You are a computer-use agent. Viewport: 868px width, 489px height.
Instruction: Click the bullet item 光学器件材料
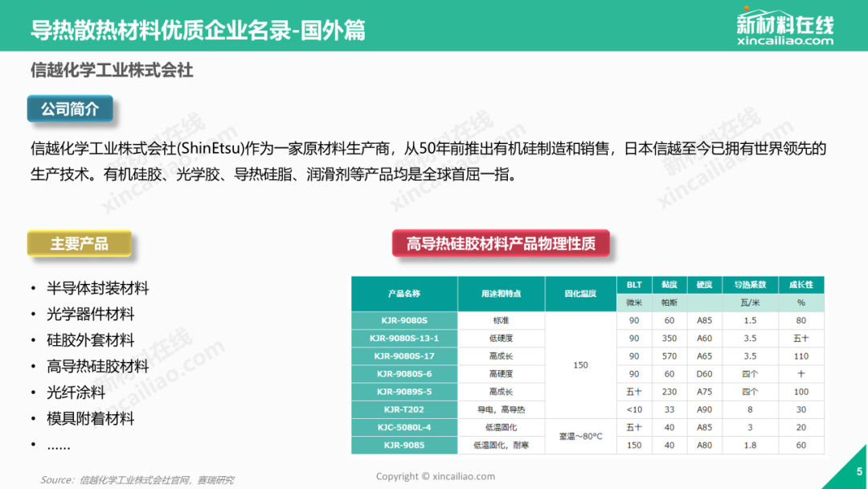(90, 314)
